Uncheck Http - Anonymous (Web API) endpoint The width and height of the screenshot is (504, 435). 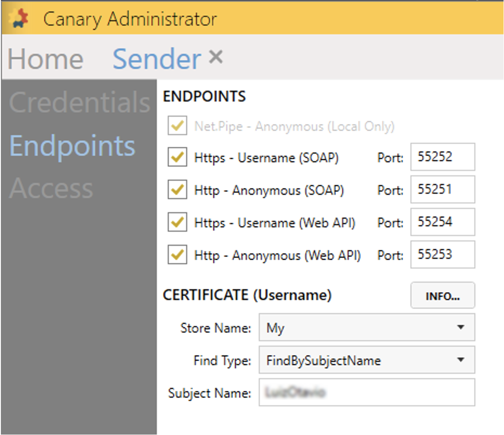[x=177, y=255]
